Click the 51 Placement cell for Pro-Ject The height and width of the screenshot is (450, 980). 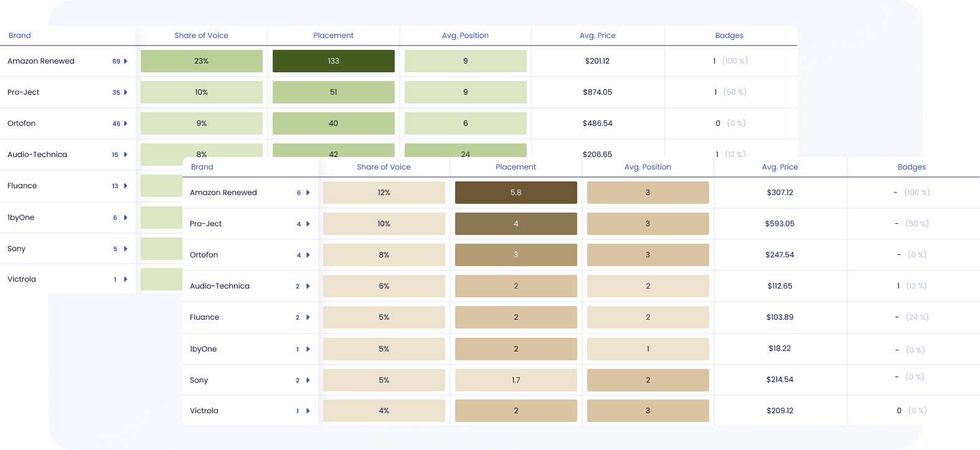[x=334, y=92]
